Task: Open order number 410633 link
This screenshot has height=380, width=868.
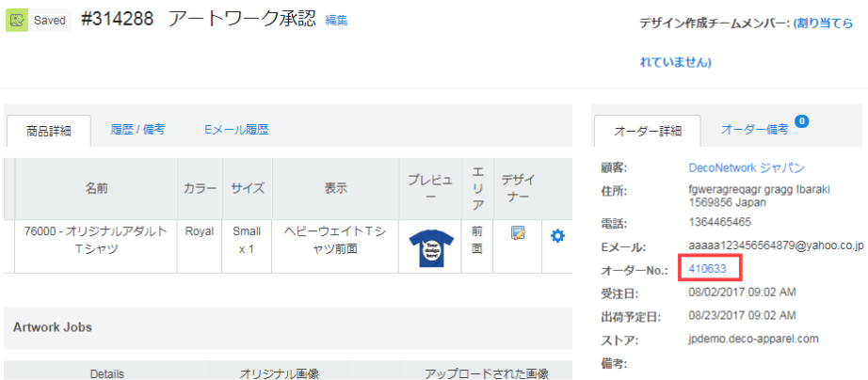Action: tap(708, 269)
